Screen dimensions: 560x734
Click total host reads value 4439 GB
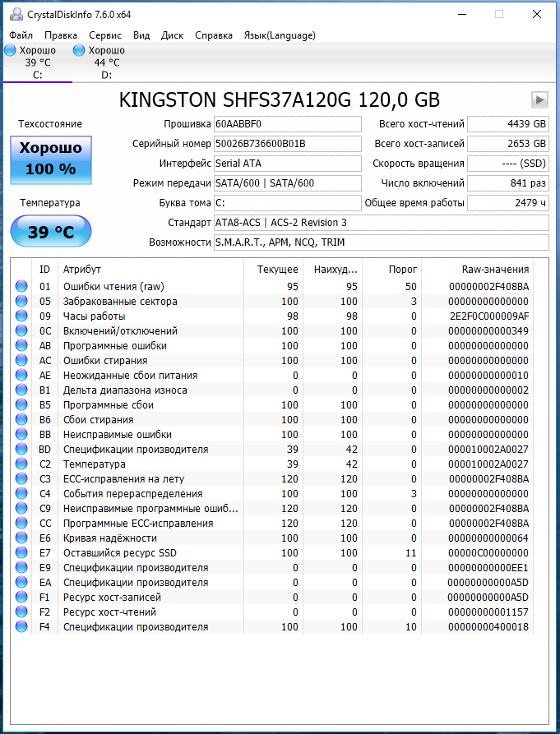click(x=508, y=124)
